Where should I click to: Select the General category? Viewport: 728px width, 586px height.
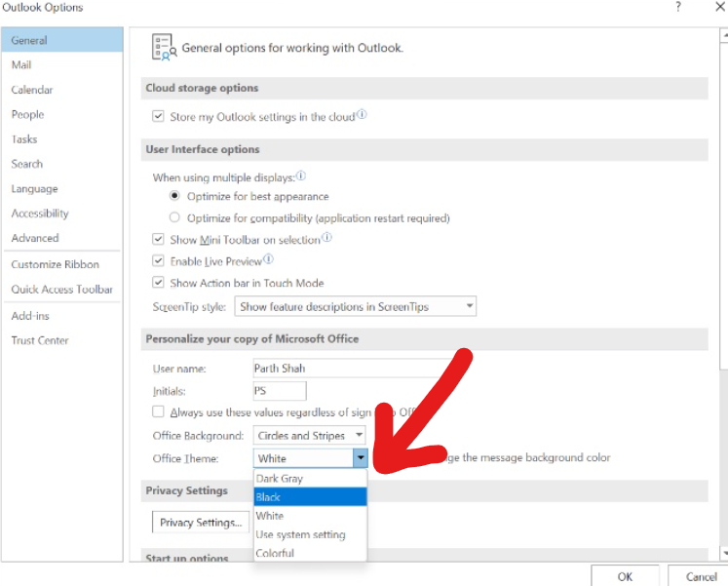click(62, 40)
